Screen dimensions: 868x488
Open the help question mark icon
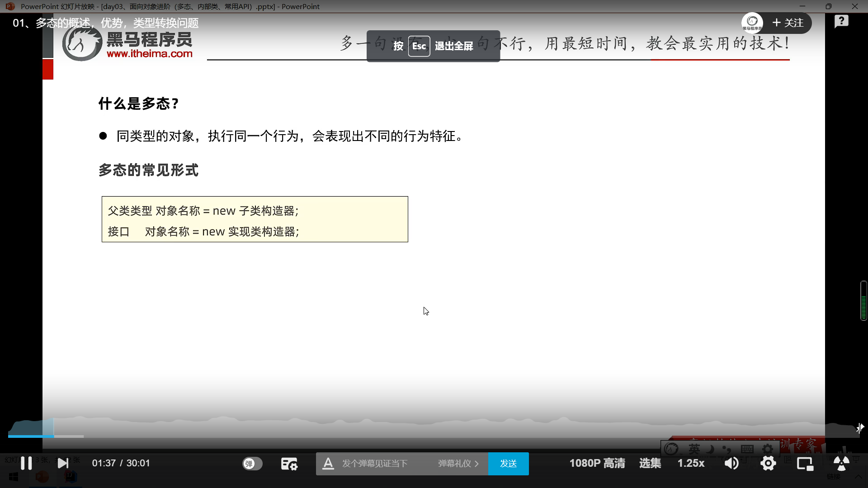tap(841, 21)
